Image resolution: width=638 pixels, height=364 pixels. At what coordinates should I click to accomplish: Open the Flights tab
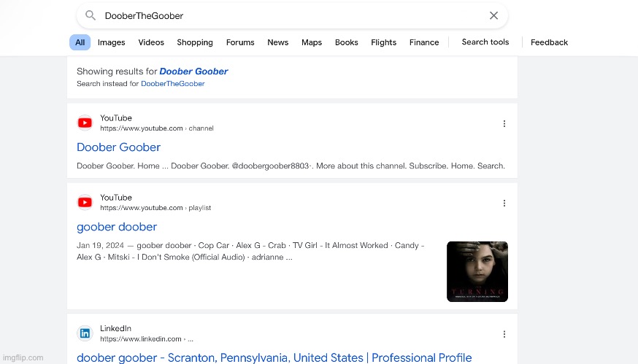tap(384, 42)
